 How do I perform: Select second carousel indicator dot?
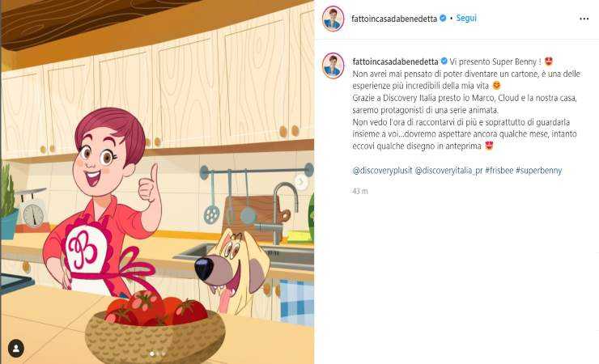click(x=158, y=353)
